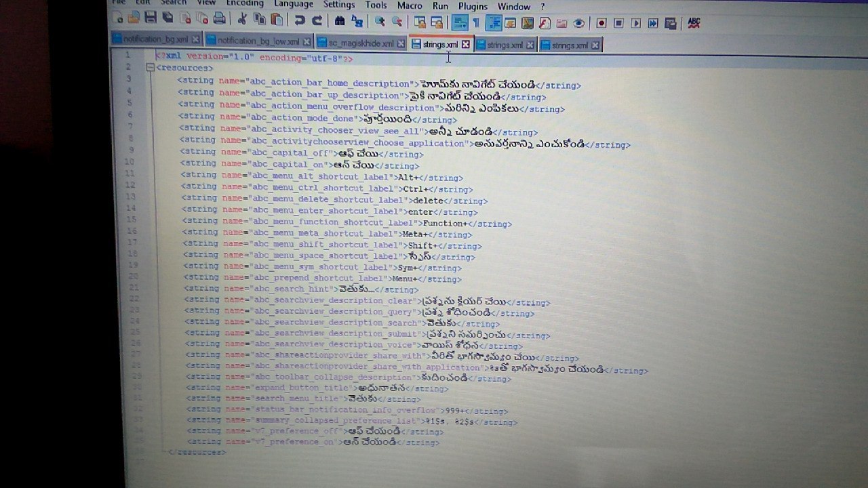Click the xml version declaration line
Screen dimensions: 868x488
[x=254, y=58]
